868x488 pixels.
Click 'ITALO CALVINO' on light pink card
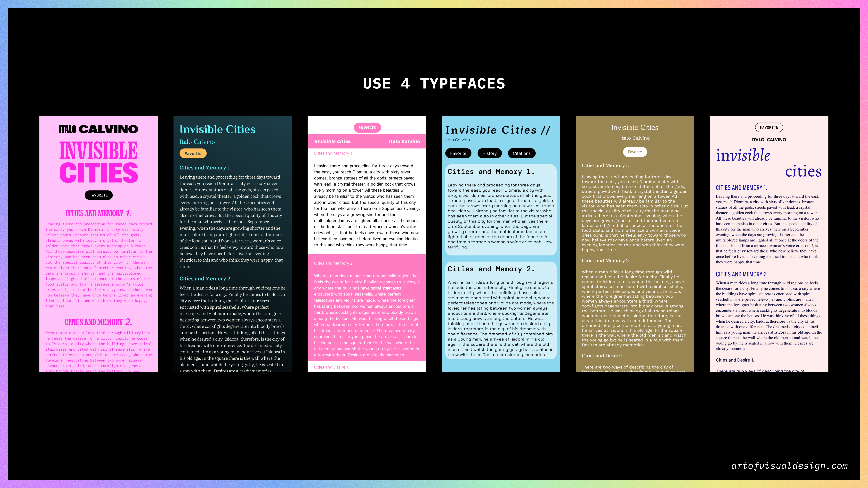click(x=769, y=140)
